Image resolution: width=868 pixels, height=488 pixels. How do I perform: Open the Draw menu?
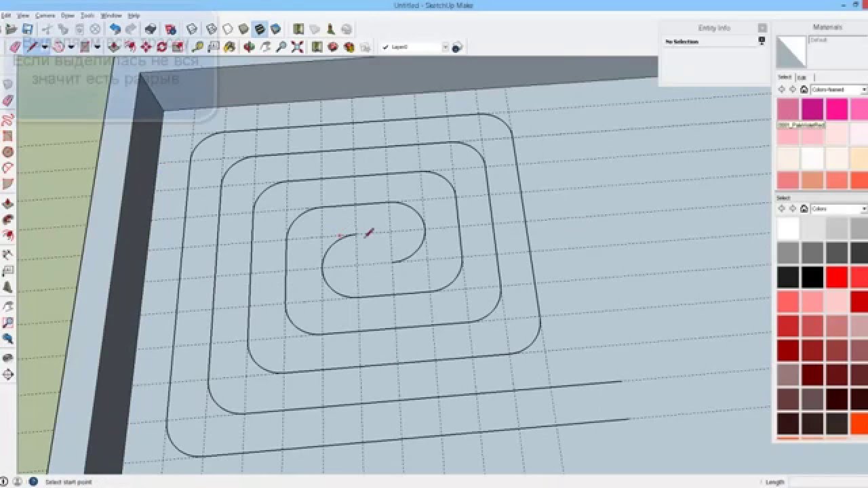(68, 15)
